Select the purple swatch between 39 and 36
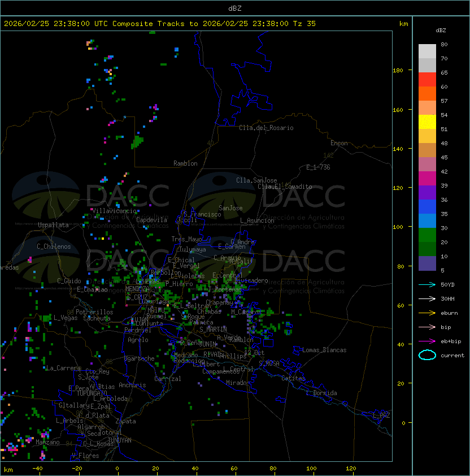Screen dimensions: 470x476 point(427,193)
